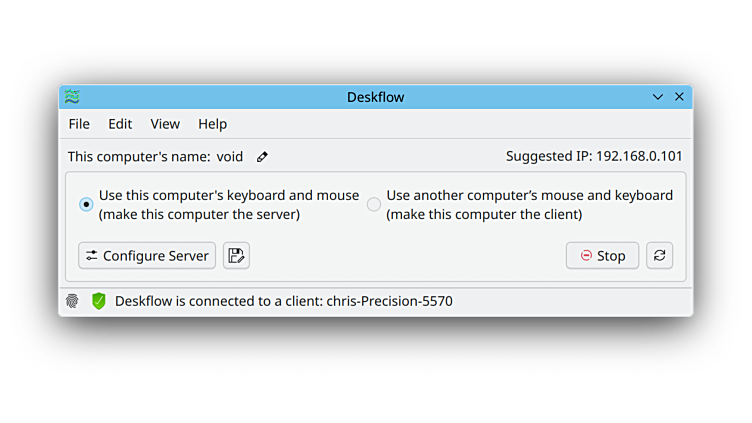Click the fingerprint icon in status bar

coord(72,301)
